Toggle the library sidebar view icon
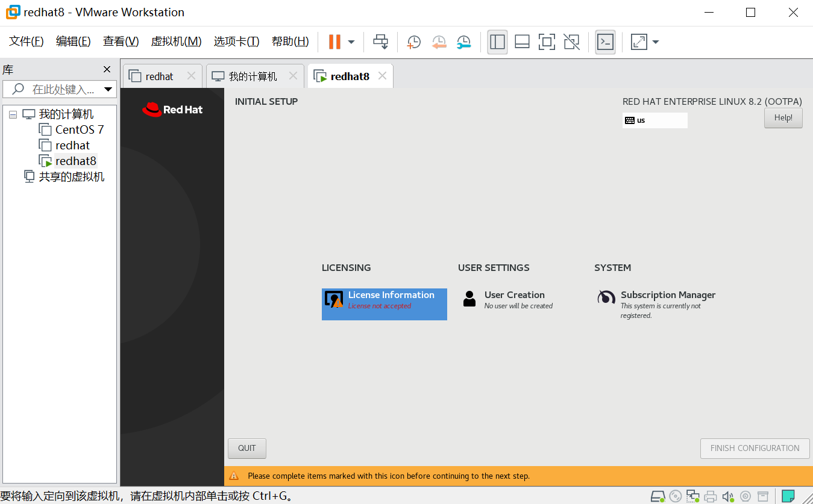The width and height of the screenshot is (813, 504). point(497,42)
